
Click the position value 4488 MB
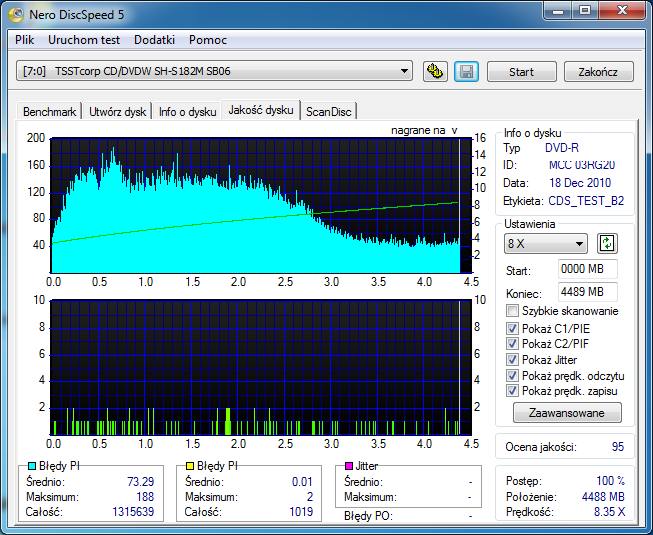coord(603,497)
